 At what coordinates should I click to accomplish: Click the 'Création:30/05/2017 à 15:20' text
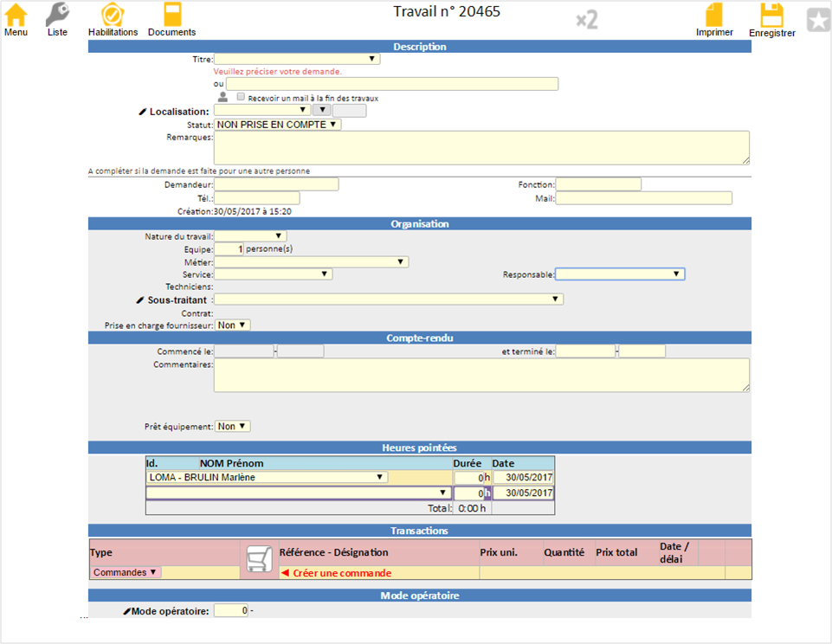235,211
